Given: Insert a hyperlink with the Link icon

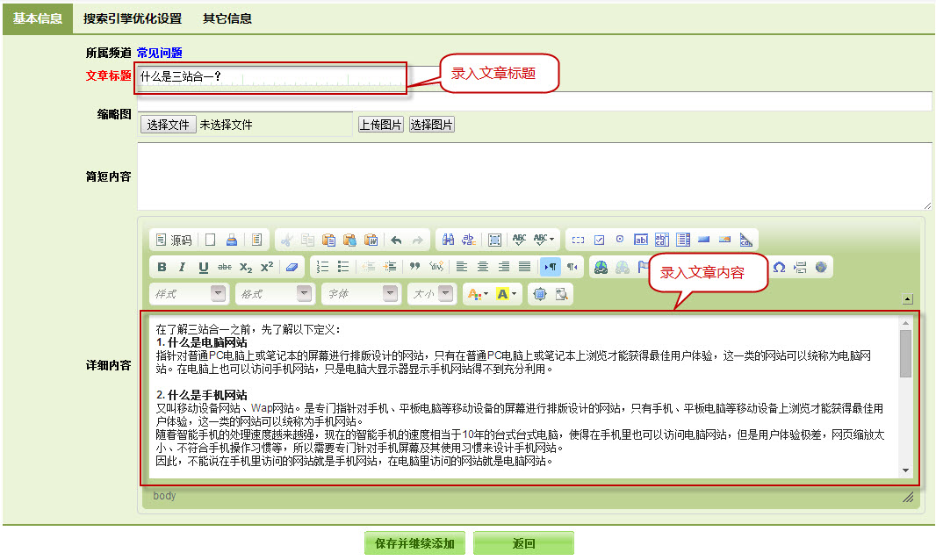Looking at the screenshot, I should click(601, 267).
